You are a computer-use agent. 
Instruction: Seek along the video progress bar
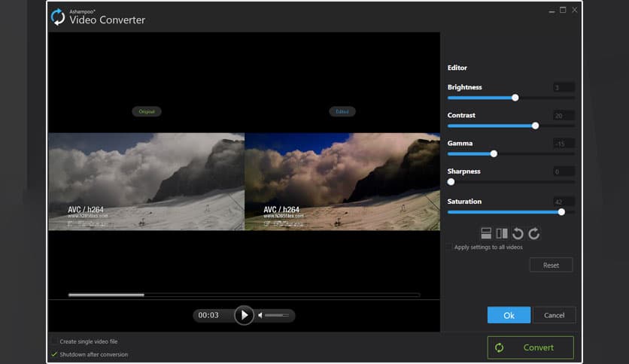[245, 295]
